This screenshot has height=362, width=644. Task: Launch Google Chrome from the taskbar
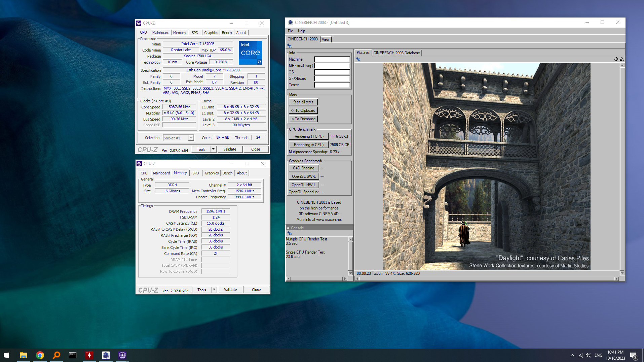click(40, 355)
